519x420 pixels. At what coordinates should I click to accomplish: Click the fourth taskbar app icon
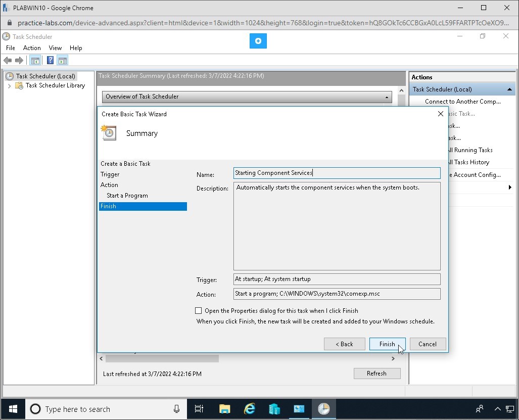299,409
